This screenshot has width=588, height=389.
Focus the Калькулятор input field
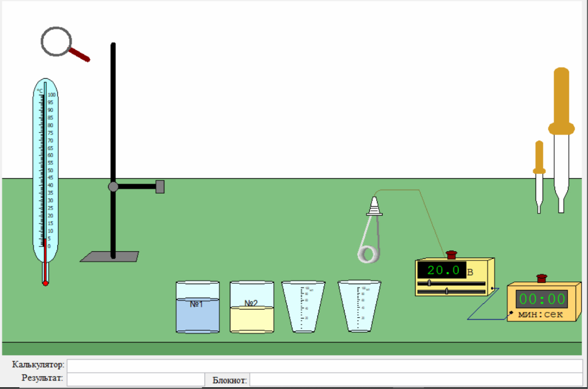click(325, 365)
